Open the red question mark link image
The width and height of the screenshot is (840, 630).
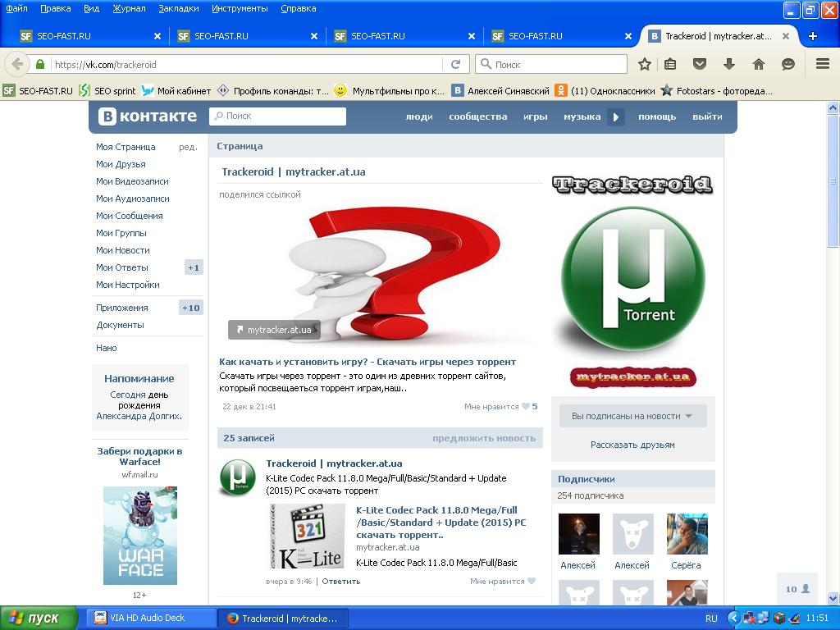click(x=380, y=276)
